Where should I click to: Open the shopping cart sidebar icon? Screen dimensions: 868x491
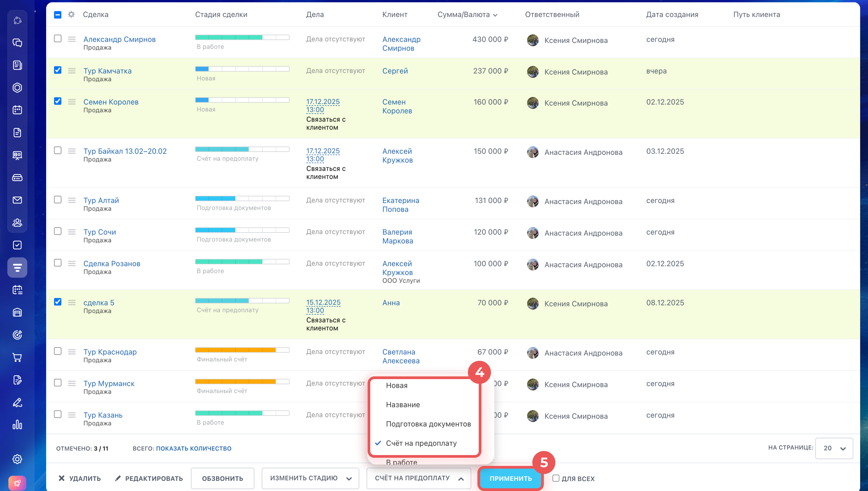click(17, 357)
